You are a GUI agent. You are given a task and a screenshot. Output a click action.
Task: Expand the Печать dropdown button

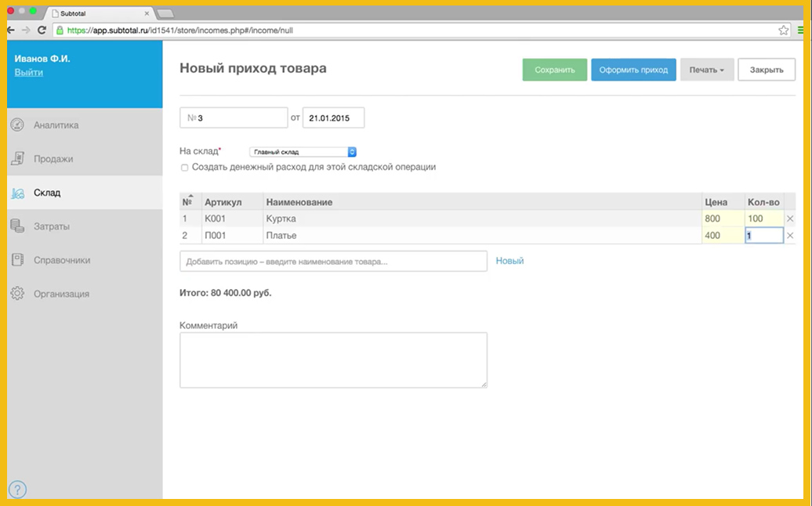tap(706, 70)
